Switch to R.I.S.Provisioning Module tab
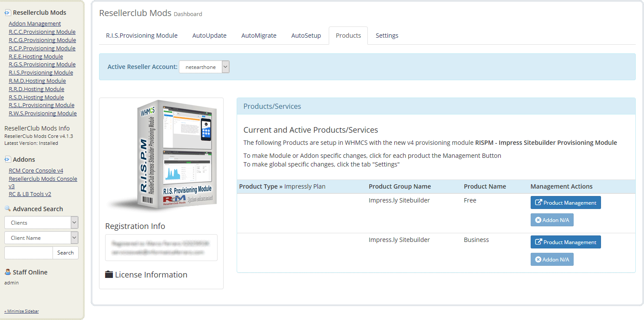 click(142, 36)
